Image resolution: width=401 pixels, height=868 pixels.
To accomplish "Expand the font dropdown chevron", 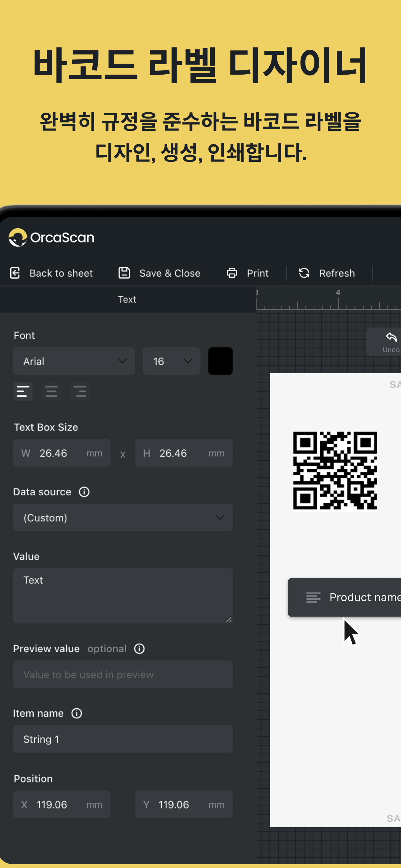I will (x=122, y=361).
